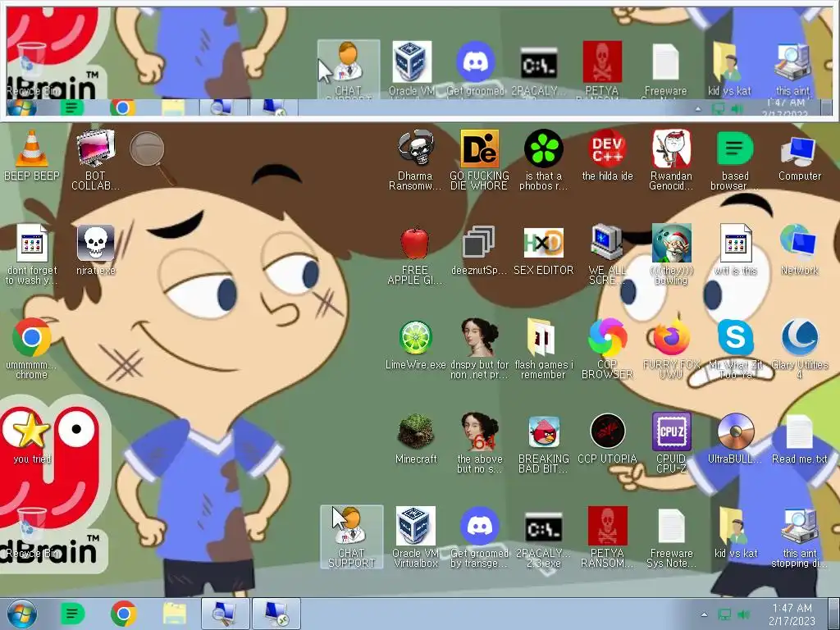Launch the 'ummmmm... chrome' desktop icon
The image size is (840, 630).
pyautogui.click(x=32, y=349)
